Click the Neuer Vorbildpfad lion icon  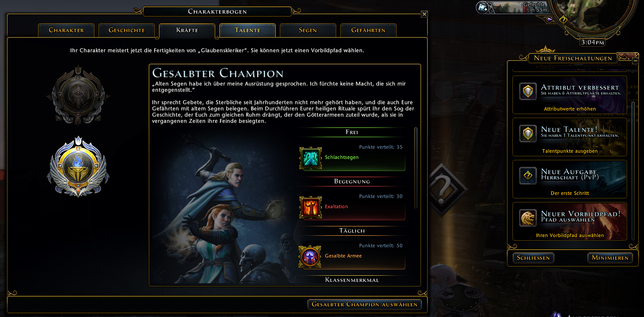coord(528,218)
